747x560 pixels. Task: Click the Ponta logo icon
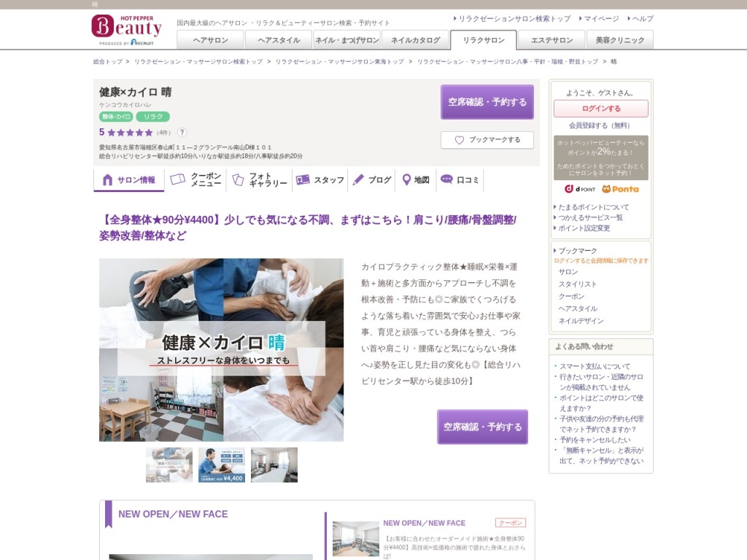(620, 189)
